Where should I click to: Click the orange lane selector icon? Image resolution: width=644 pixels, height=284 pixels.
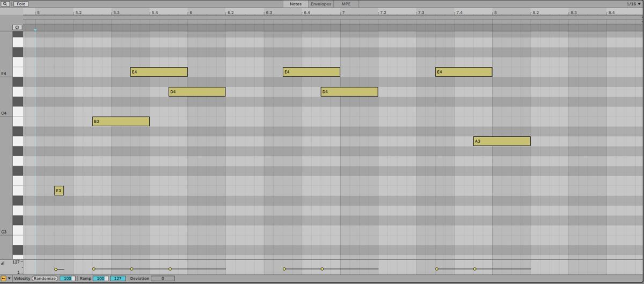[x=3, y=279]
